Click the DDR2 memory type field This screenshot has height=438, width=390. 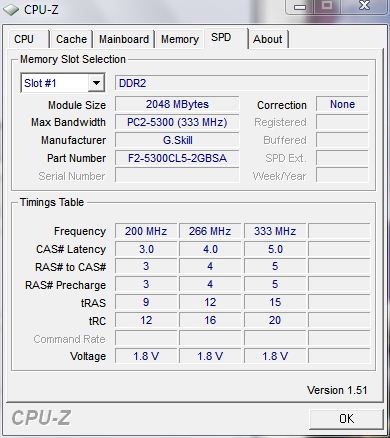pyautogui.click(x=242, y=83)
